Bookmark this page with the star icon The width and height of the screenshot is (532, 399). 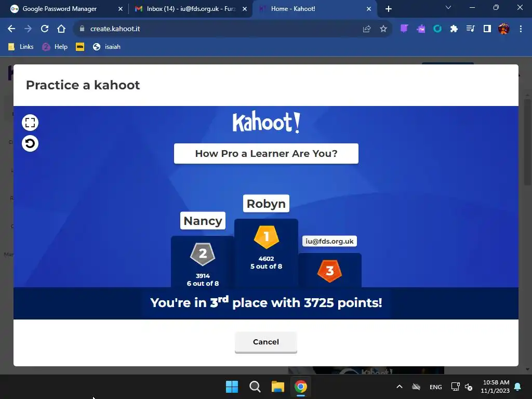click(x=383, y=29)
